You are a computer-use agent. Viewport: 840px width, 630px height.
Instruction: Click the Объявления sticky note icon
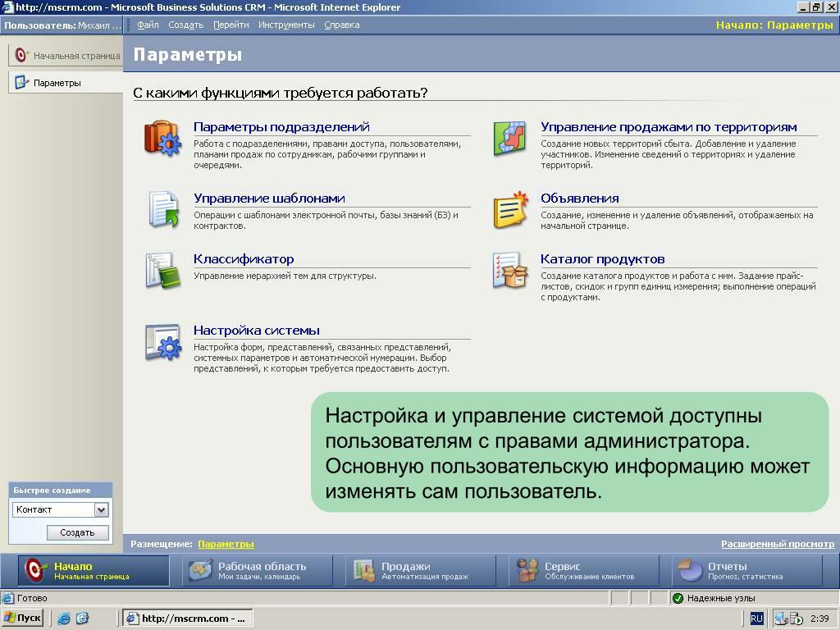510,209
